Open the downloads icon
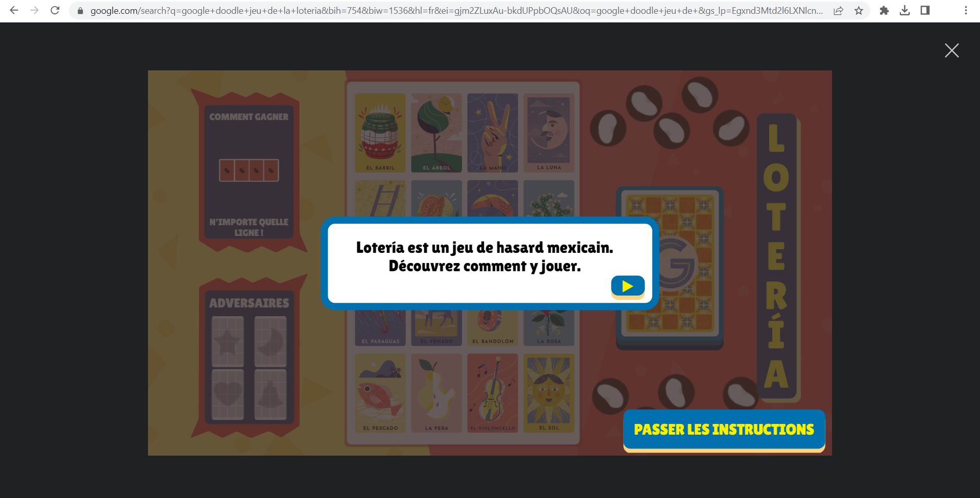 click(904, 11)
